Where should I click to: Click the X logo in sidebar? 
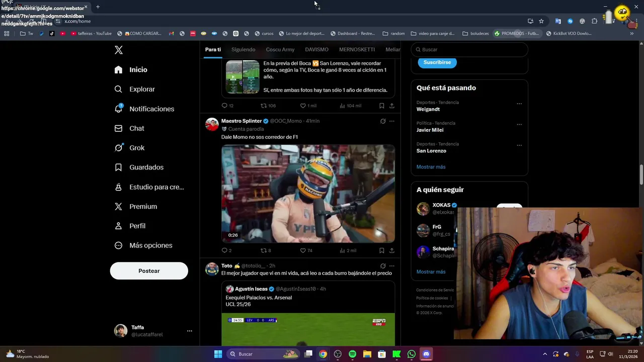click(118, 50)
